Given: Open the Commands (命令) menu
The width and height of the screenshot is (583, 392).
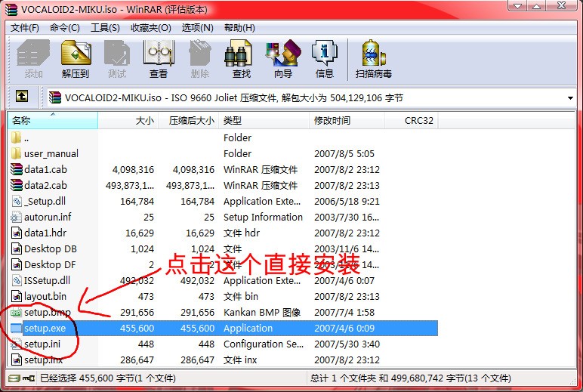Looking at the screenshot, I should (65, 28).
